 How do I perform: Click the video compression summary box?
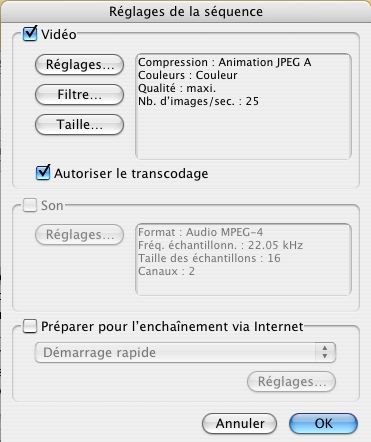[243, 107]
